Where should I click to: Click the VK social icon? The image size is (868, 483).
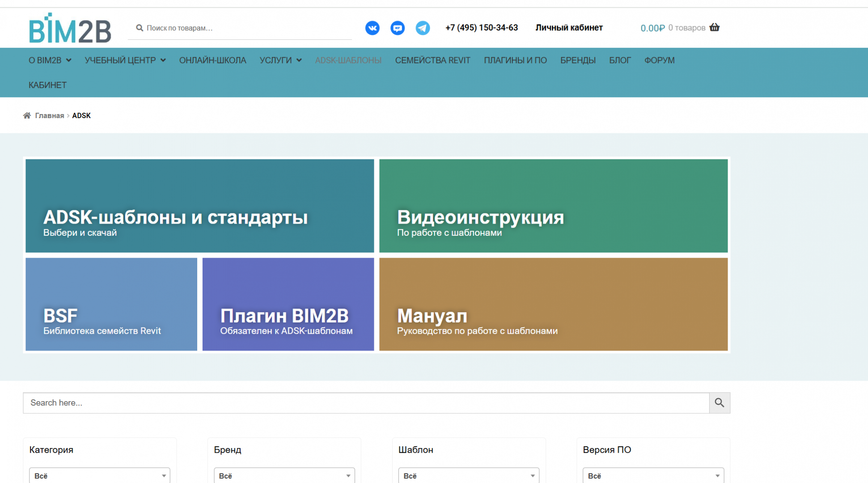[372, 28]
